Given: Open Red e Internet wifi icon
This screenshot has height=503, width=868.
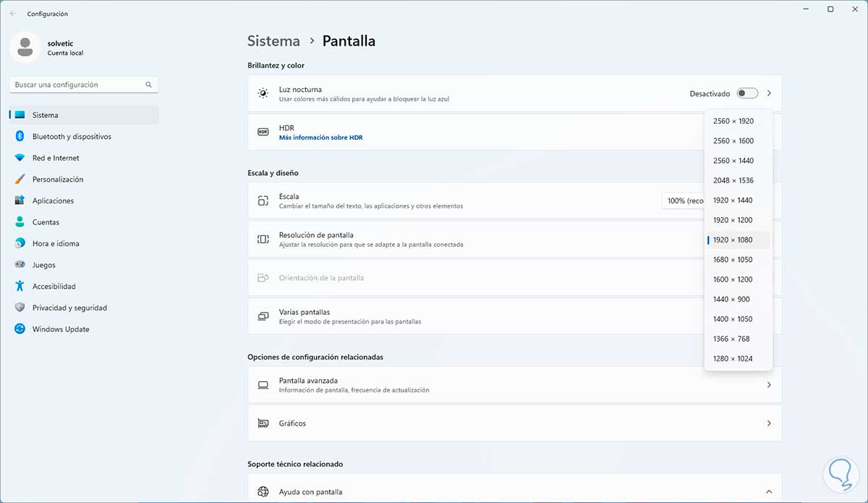Looking at the screenshot, I should point(20,158).
